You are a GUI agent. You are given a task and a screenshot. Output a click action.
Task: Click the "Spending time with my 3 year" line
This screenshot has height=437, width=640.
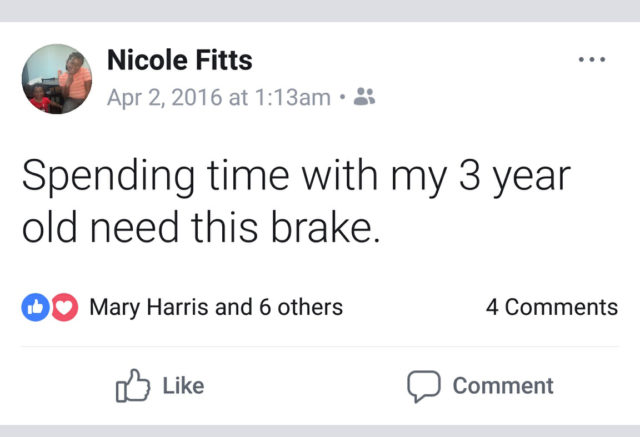[x=296, y=177]
